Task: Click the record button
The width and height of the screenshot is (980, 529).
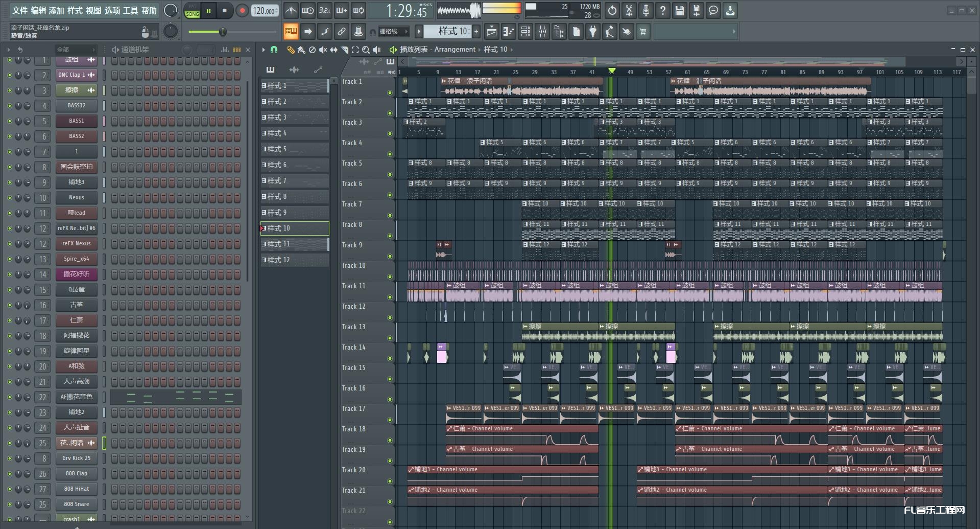Action: point(242,10)
